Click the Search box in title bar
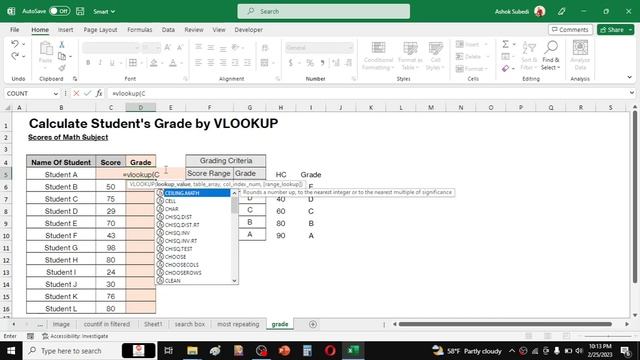This screenshot has height=360, width=640. pos(324,11)
